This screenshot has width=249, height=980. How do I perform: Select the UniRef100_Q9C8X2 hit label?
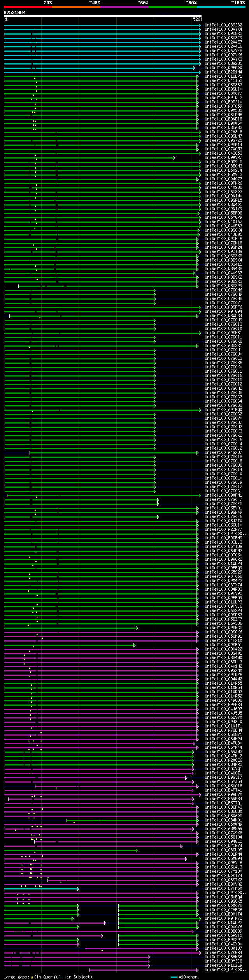(x=223, y=34)
